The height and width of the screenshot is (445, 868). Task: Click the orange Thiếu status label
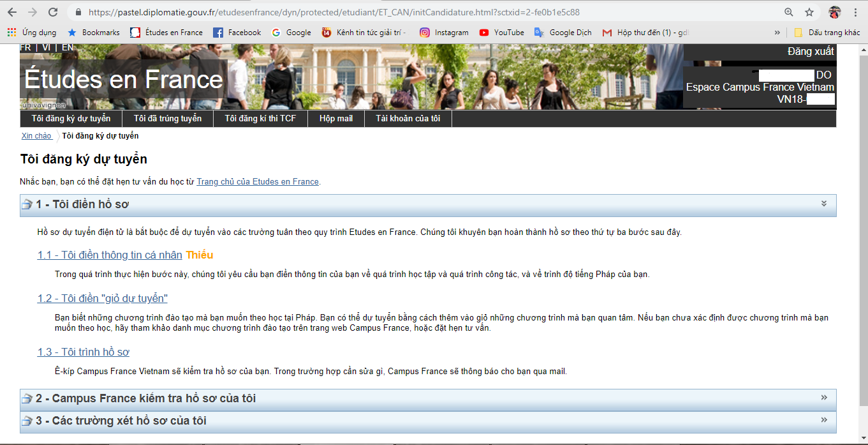click(x=200, y=255)
